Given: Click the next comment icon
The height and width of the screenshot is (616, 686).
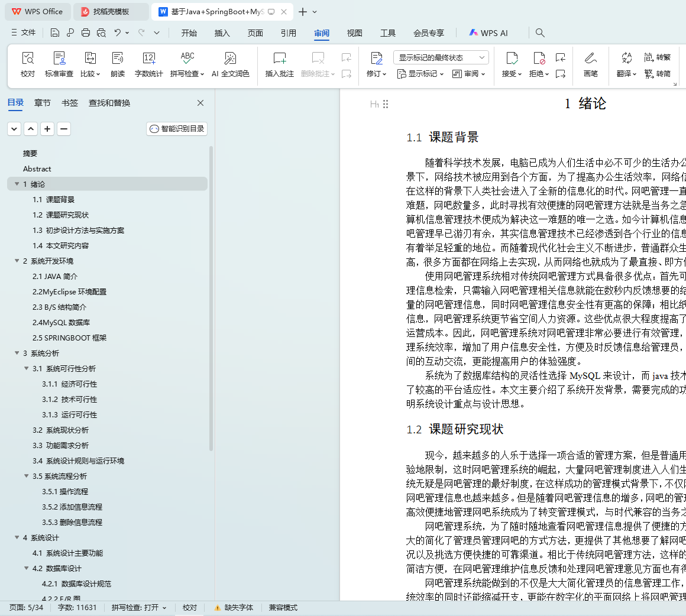Looking at the screenshot, I should point(347,74).
